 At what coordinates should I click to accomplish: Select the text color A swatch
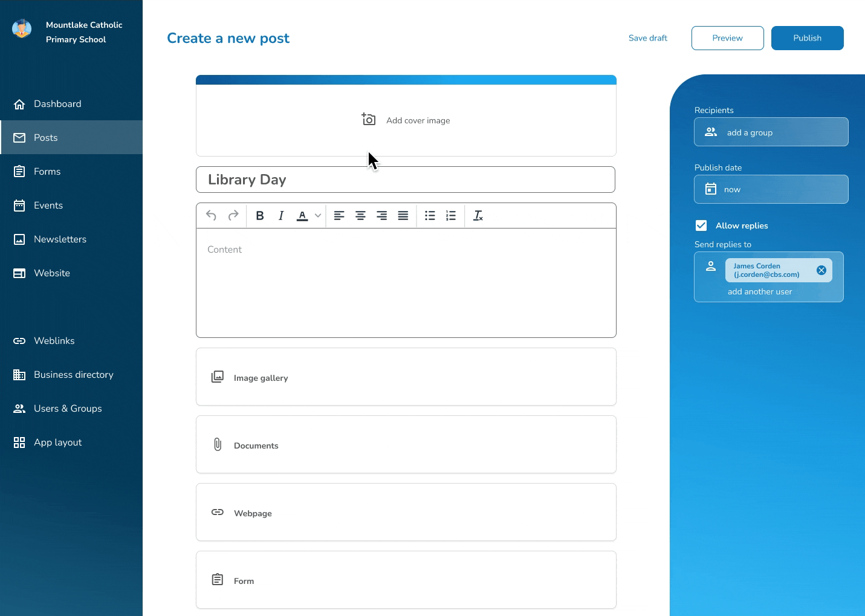[x=302, y=216]
